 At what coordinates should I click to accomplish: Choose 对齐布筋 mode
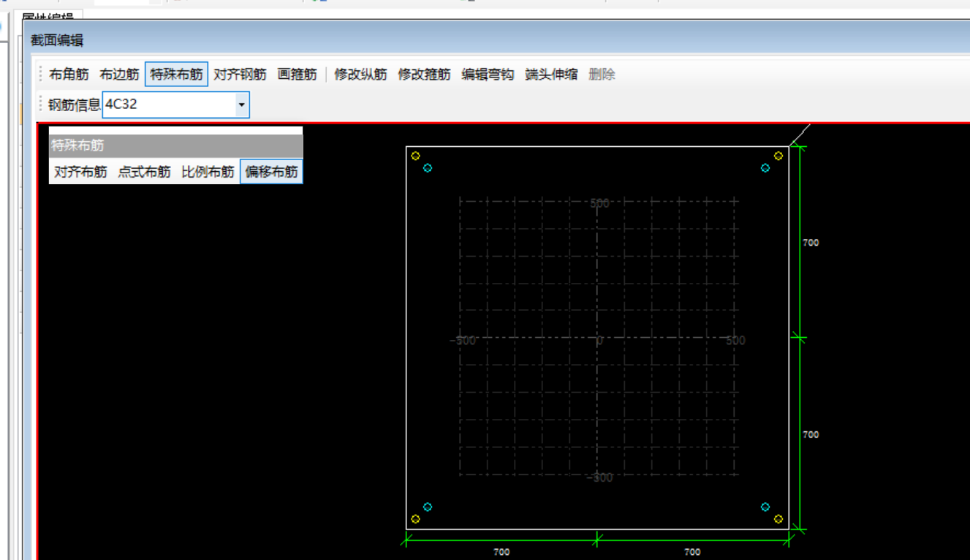pos(80,172)
